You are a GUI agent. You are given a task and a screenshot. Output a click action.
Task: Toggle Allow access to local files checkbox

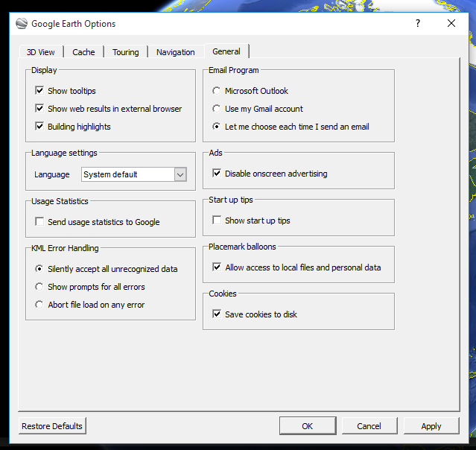pyautogui.click(x=217, y=267)
